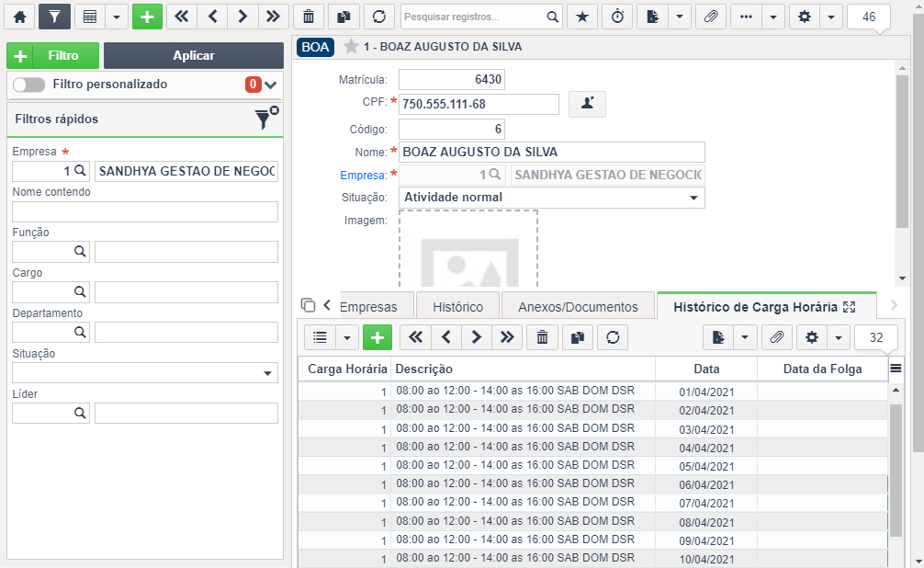The width and height of the screenshot is (924, 568).
Task: Click tab windows stack icon
Action: pos(308,305)
